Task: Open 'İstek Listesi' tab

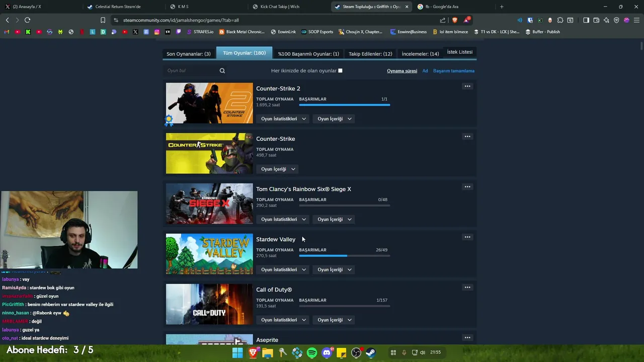Action: tap(460, 52)
